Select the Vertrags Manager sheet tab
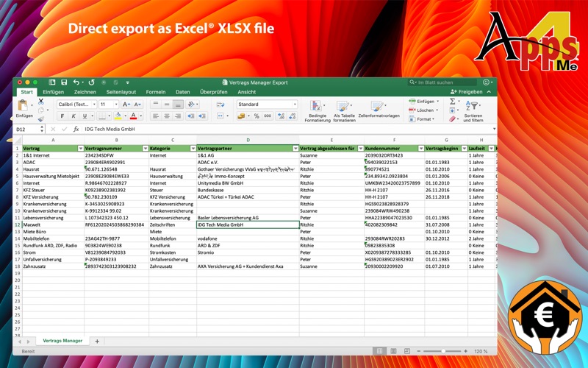The width and height of the screenshot is (588, 368). pos(62,341)
